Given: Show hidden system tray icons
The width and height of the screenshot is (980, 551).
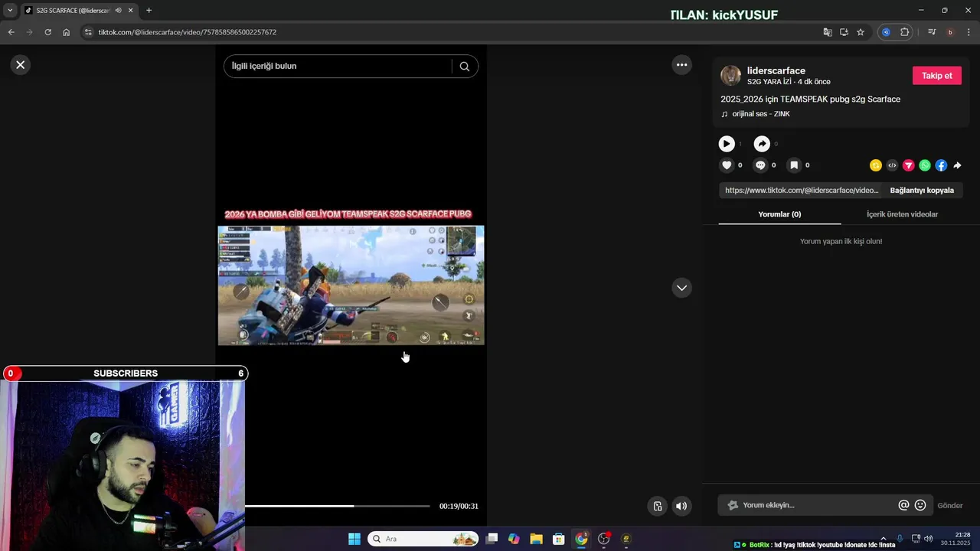Looking at the screenshot, I should coord(883,539).
